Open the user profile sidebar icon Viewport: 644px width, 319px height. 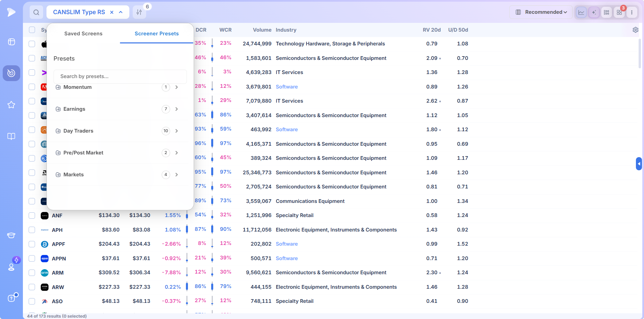tap(11, 267)
